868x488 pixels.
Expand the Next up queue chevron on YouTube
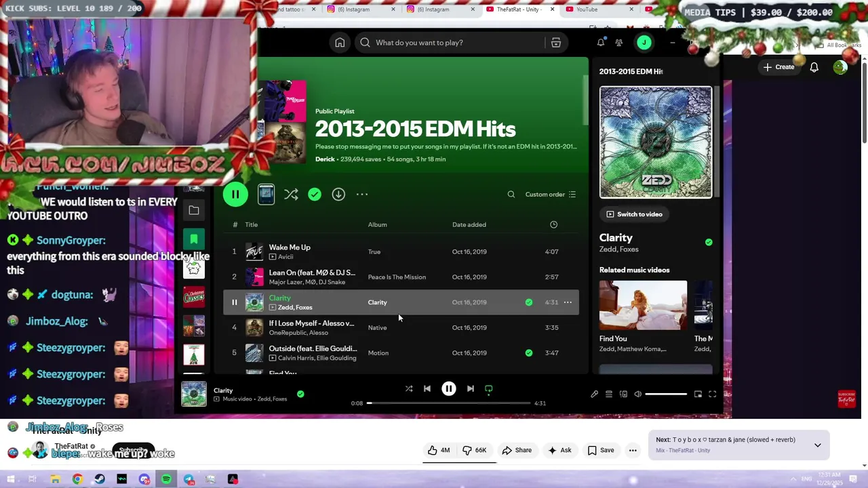(x=818, y=445)
